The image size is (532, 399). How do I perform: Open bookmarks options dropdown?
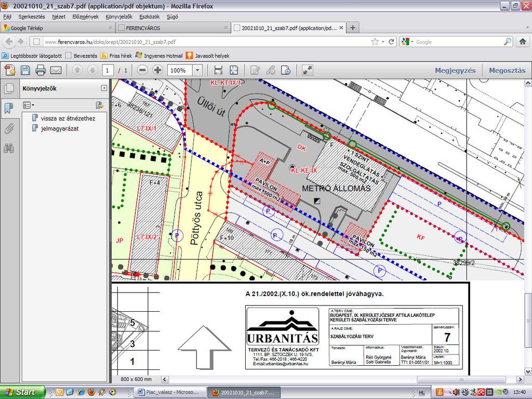point(29,105)
